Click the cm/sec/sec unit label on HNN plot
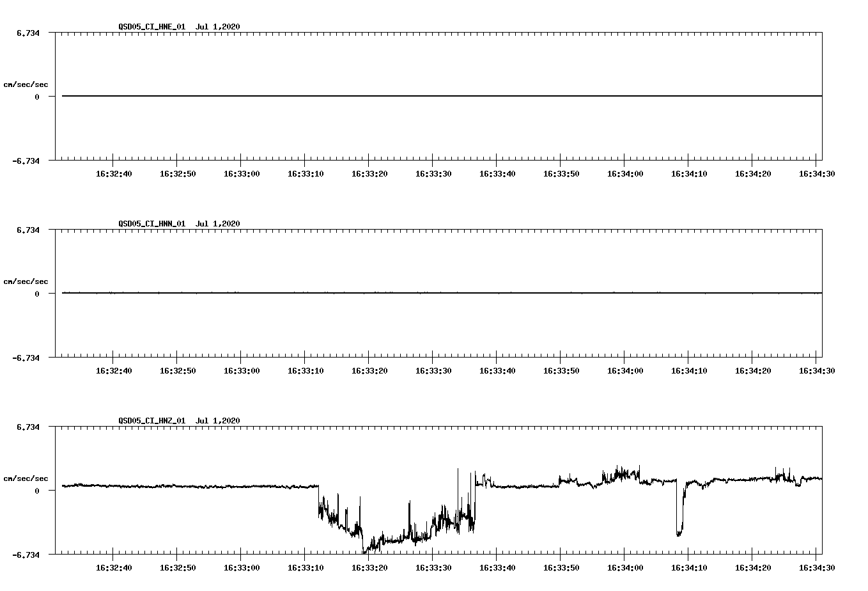Screen dimensions: 868x591 26,281
